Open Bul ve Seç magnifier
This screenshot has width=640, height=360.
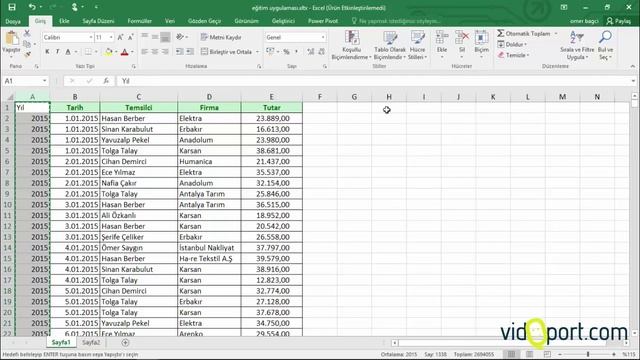(x=605, y=45)
